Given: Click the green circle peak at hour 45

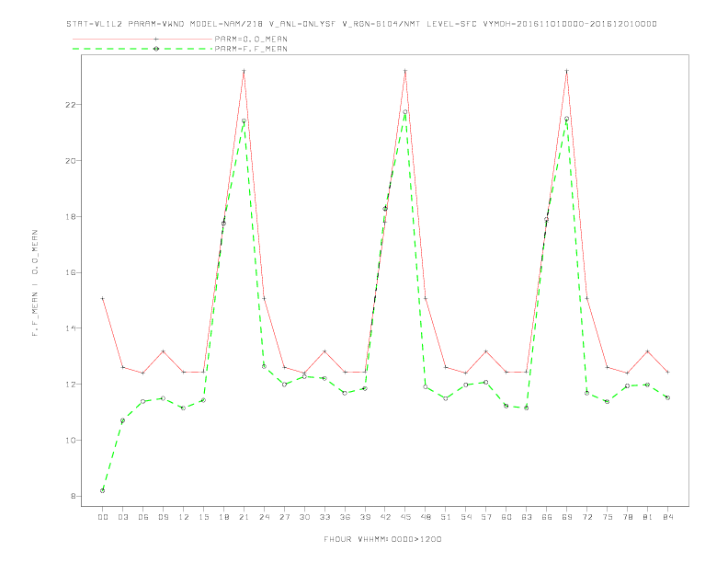Looking at the screenshot, I should pos(405,112).
